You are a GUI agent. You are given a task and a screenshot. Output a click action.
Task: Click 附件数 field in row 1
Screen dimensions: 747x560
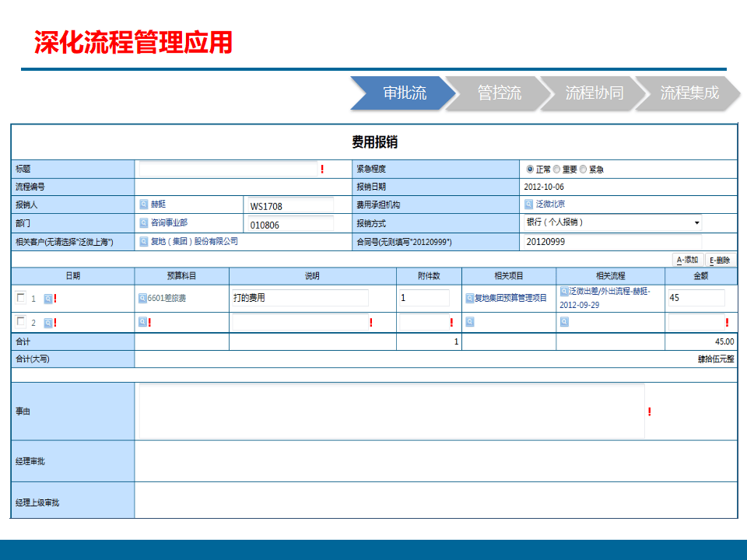tap(425, 298)
